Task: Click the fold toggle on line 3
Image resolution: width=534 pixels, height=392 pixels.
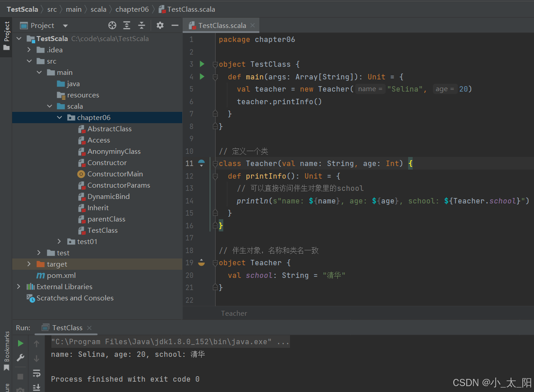Action: (215, 64)
